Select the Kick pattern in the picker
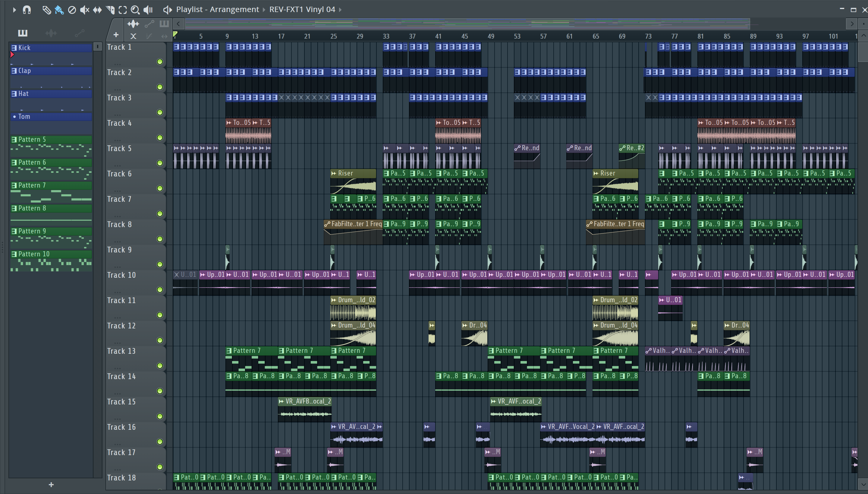This screenshot has height=494, width=868. pos(51,54)
